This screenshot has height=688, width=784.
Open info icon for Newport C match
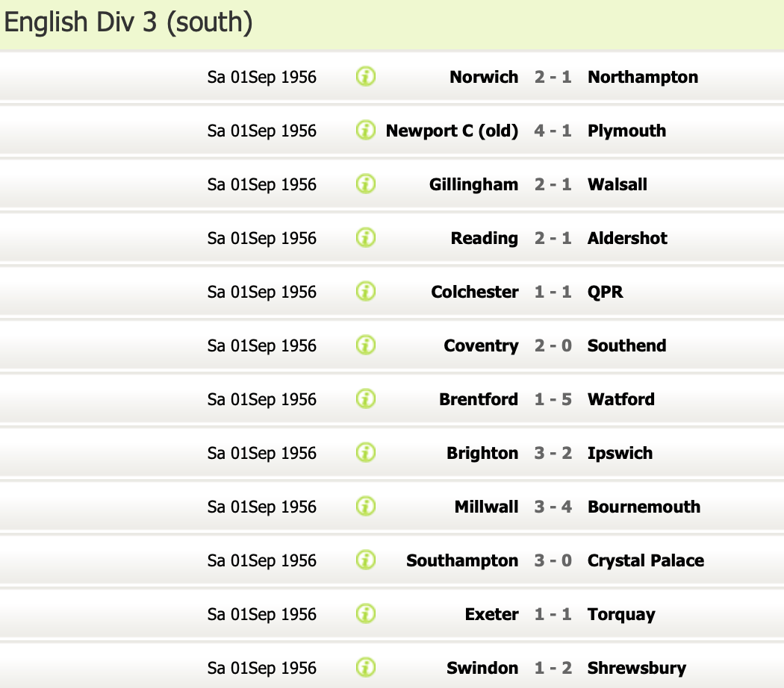pos(366,131)
